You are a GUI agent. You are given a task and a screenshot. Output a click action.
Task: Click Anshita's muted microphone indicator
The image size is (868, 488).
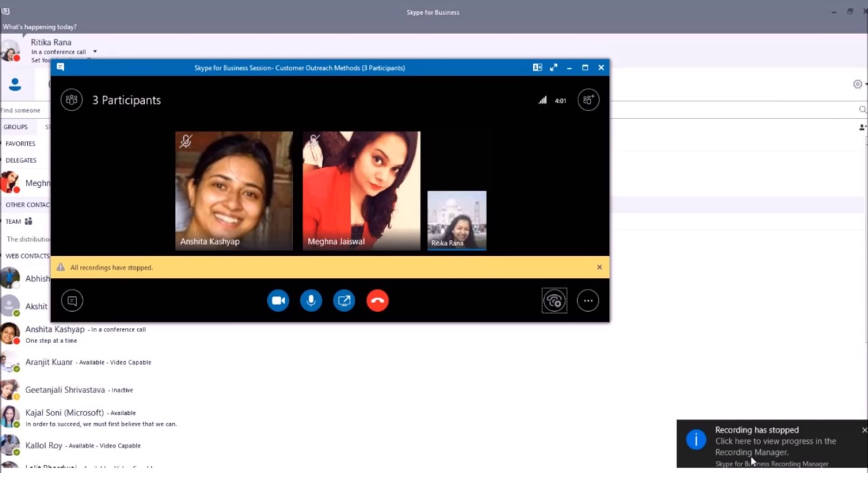[x=185, y=141]
